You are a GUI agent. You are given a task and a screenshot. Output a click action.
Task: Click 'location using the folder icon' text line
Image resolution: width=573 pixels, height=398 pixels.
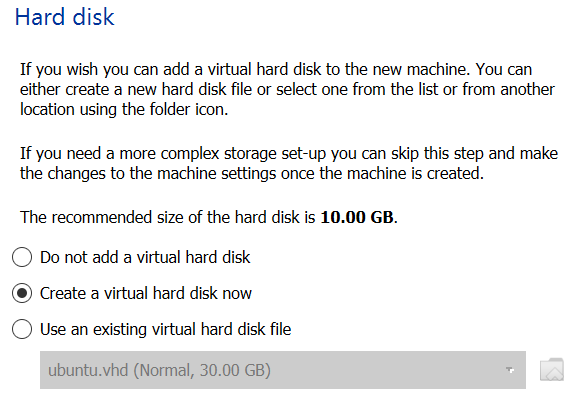(x=124, y=109)
